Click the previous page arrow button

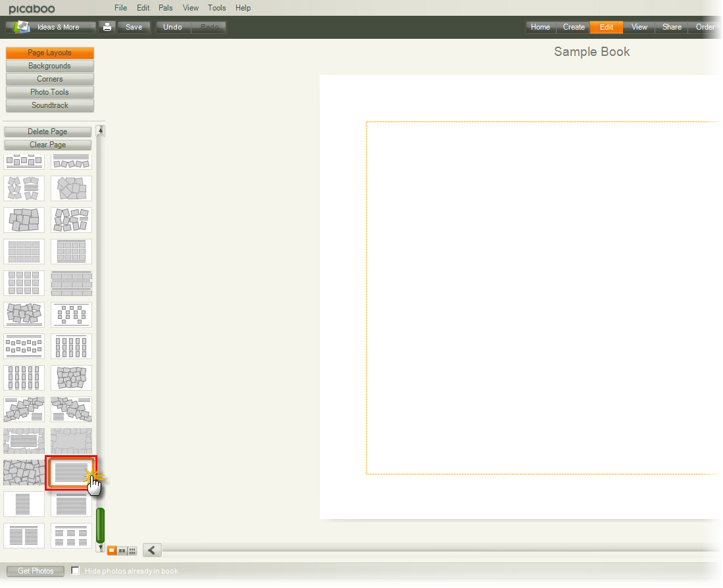pyautogui.click(x=152, y=551)
